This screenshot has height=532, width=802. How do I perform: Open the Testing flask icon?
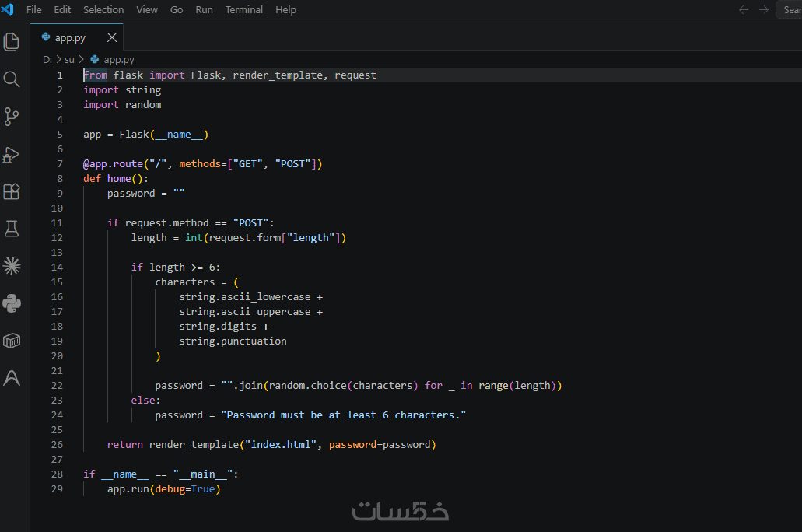pos(11,229)
